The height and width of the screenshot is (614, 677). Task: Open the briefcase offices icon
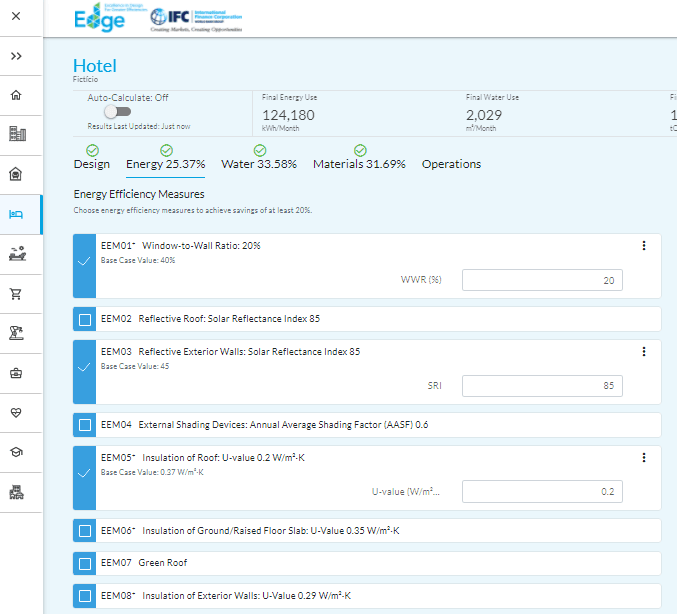[16, 373]
